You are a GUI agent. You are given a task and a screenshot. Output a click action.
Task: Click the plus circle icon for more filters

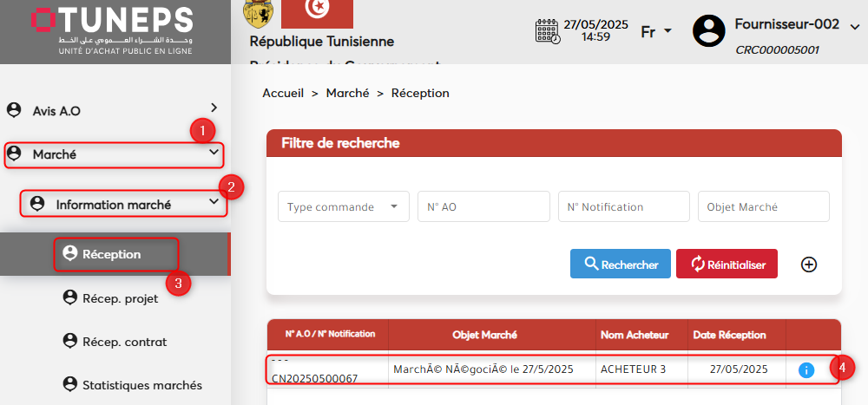808,265
